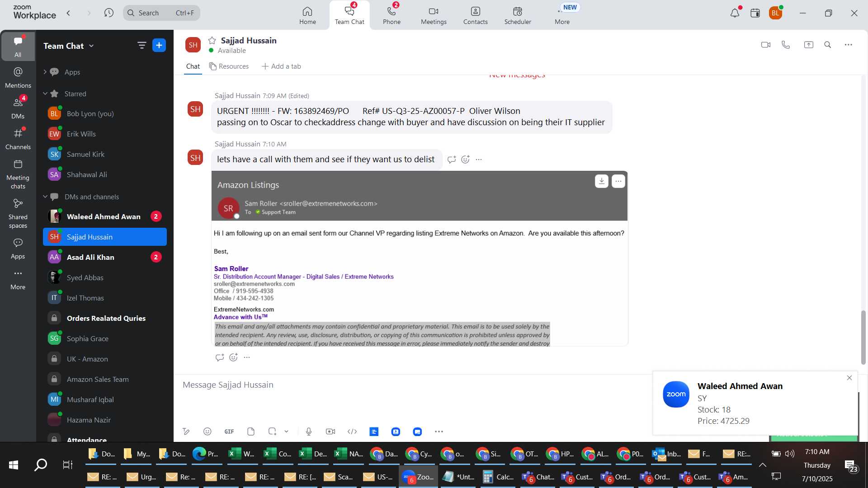Expand the Apps section in chat list
The width and height of the screenshot is (868, 488).
coord(45,72)
